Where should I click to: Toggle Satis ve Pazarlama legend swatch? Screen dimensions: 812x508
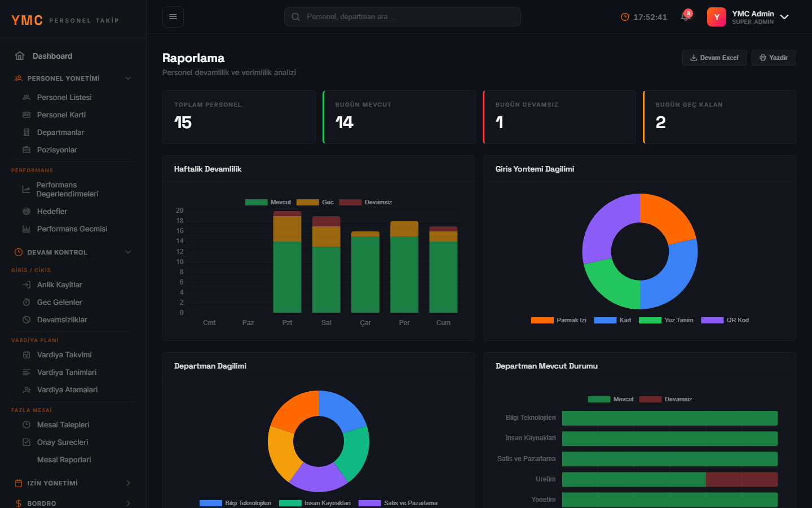[369, 503]
